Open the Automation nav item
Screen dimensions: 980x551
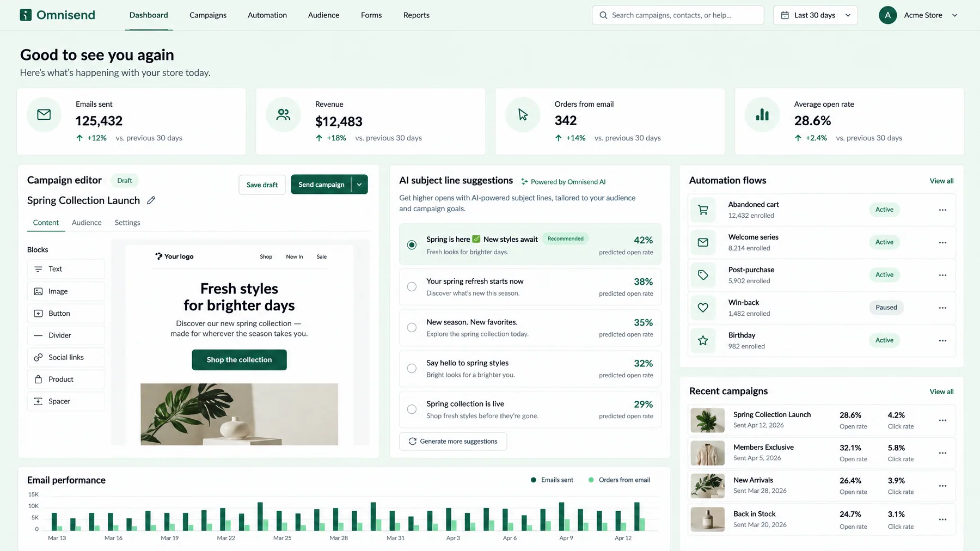pyautogui.click(x=267, y=15)
